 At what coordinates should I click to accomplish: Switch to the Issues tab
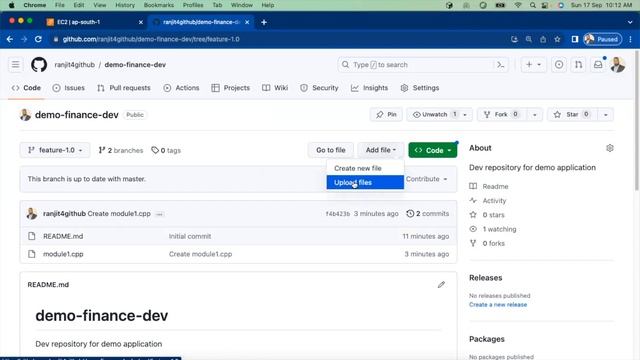click(69, 88)
